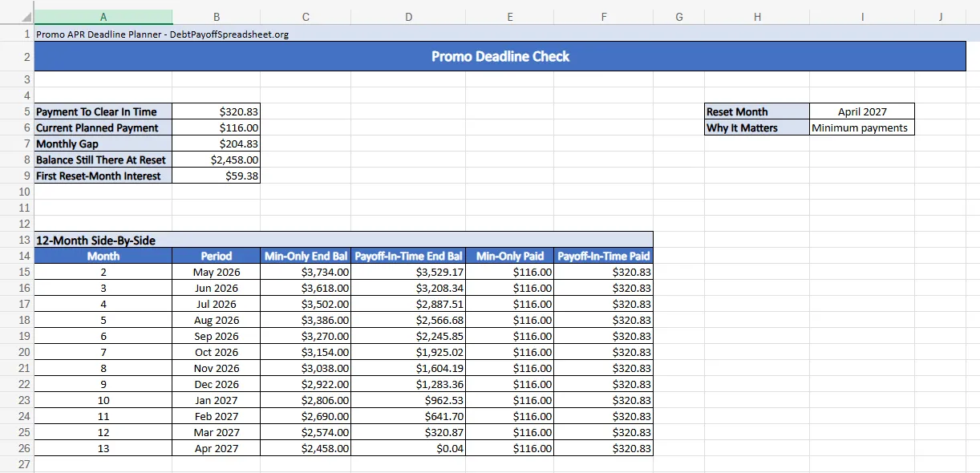Select the Apr 2027 period cell
This screenshot has height=473, width=980.
click(x=216, y=448)
